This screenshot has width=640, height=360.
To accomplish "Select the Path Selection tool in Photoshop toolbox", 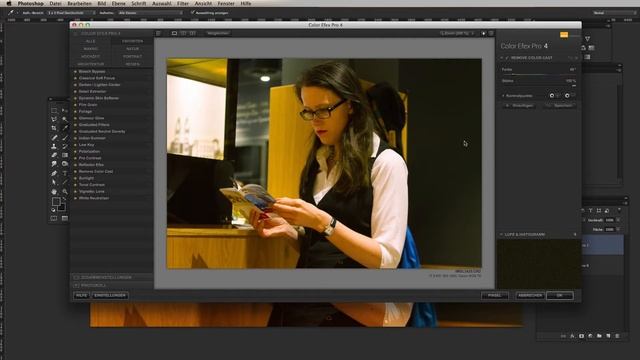I will [x=54, y=182].
